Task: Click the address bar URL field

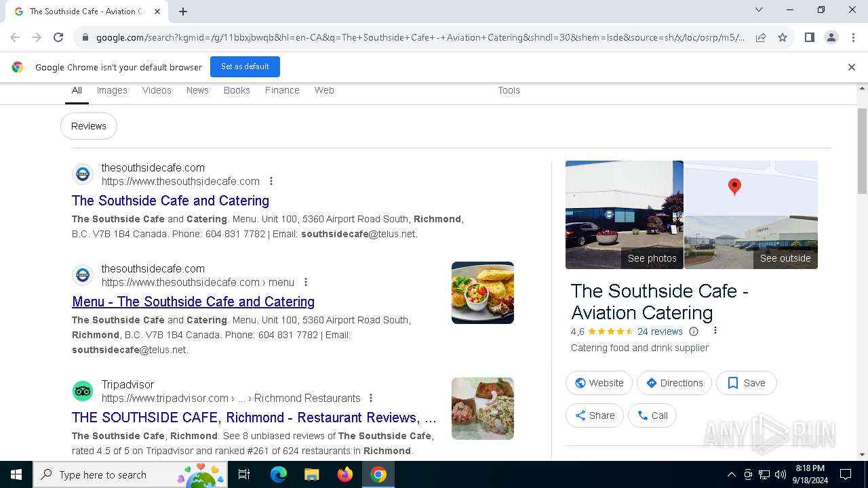Action: tap(420, 38)
